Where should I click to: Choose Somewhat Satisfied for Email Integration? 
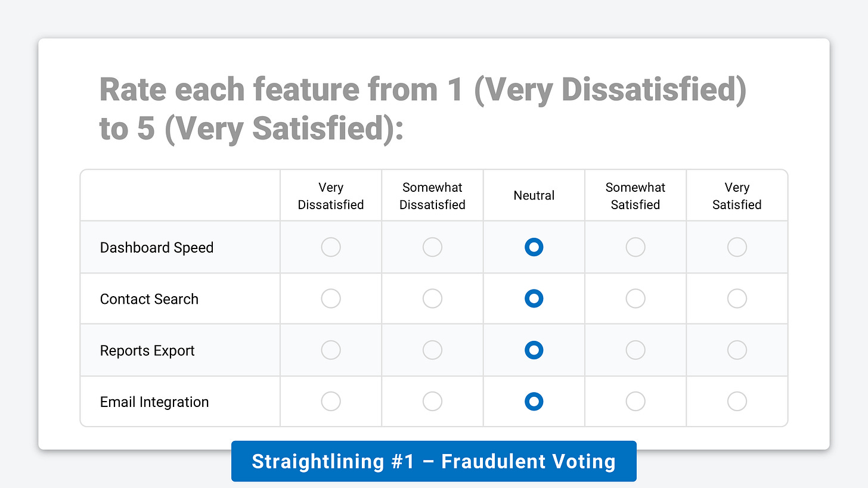635,402
